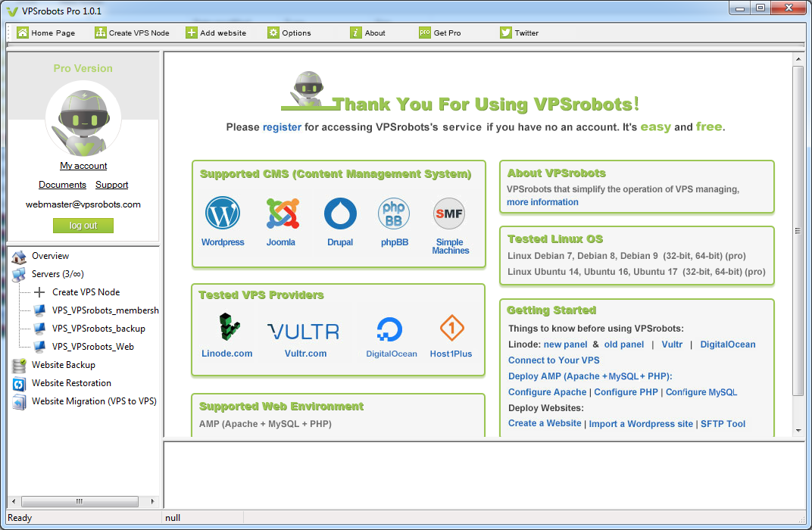This screenshot has width=812, height=530.
Task: Click the main panel scroll down arrow
Action: [x=798, y=431]
